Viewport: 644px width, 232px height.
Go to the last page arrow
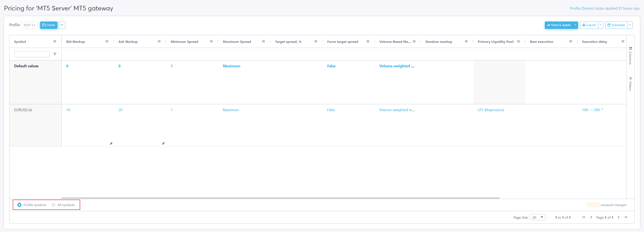(626, 217)
